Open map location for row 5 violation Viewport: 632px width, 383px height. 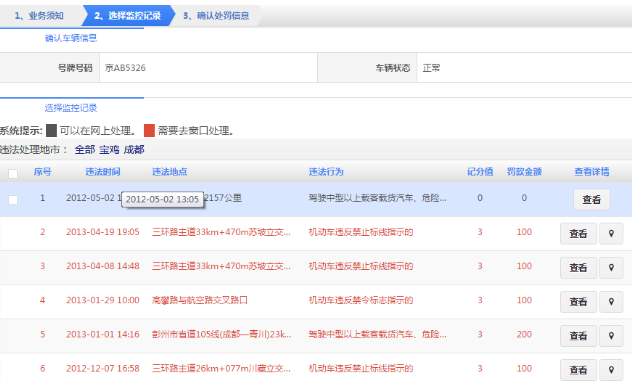click(611, 336)
